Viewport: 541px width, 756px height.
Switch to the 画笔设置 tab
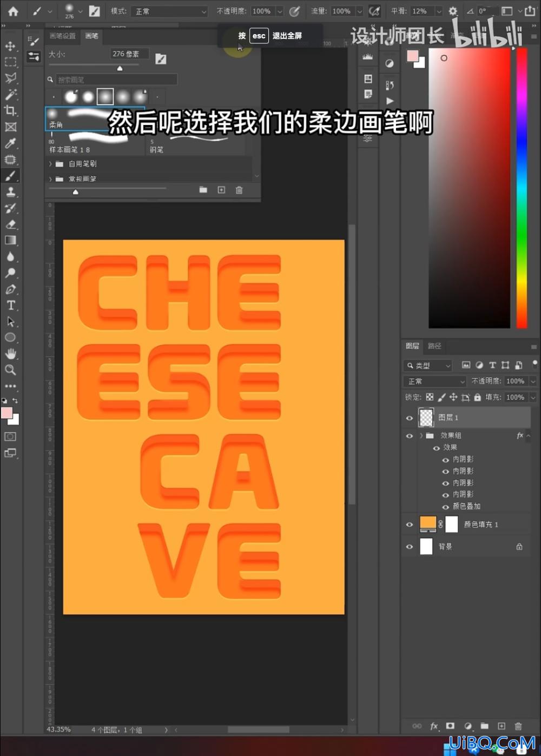(63, 36)
